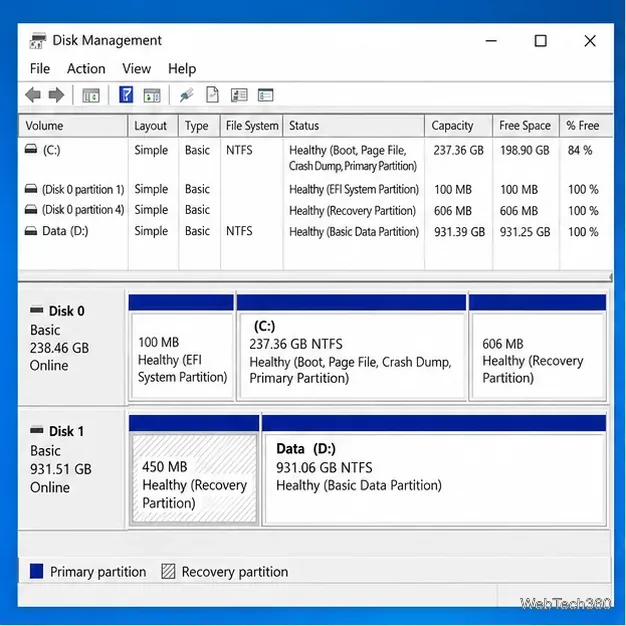Click the Forward arrow toolbar icon

(x=56, y=95)
